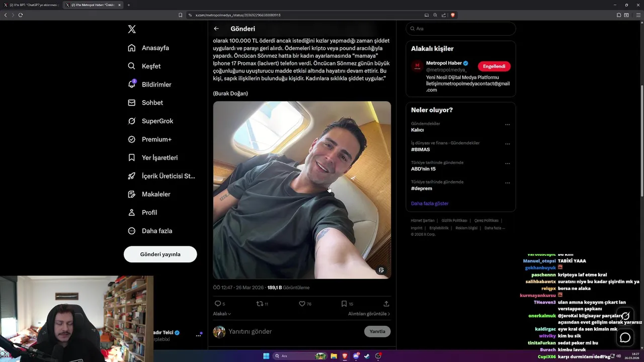644x362 pixels.
Task: Open the Windows Start menu
Action: click(266, 356)
